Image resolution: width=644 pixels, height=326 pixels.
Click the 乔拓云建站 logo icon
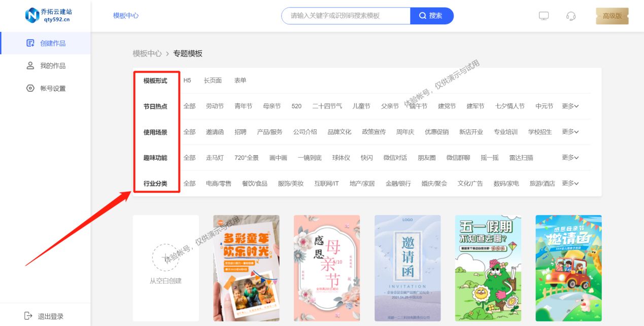tap(32, 15)
